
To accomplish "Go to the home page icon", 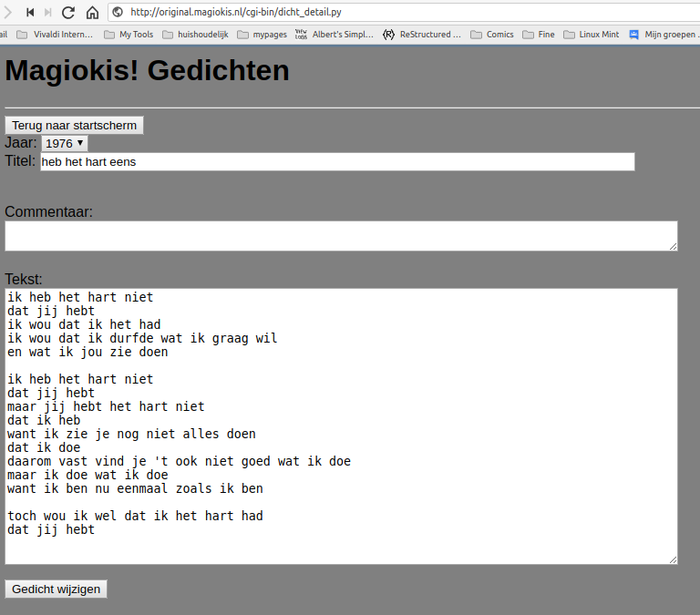I will click(92, 13).
